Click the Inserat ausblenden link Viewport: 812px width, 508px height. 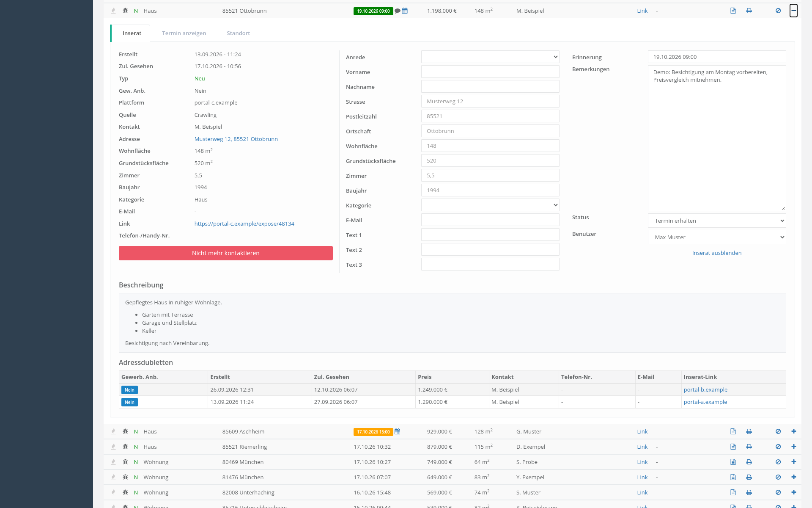[717, 253]
